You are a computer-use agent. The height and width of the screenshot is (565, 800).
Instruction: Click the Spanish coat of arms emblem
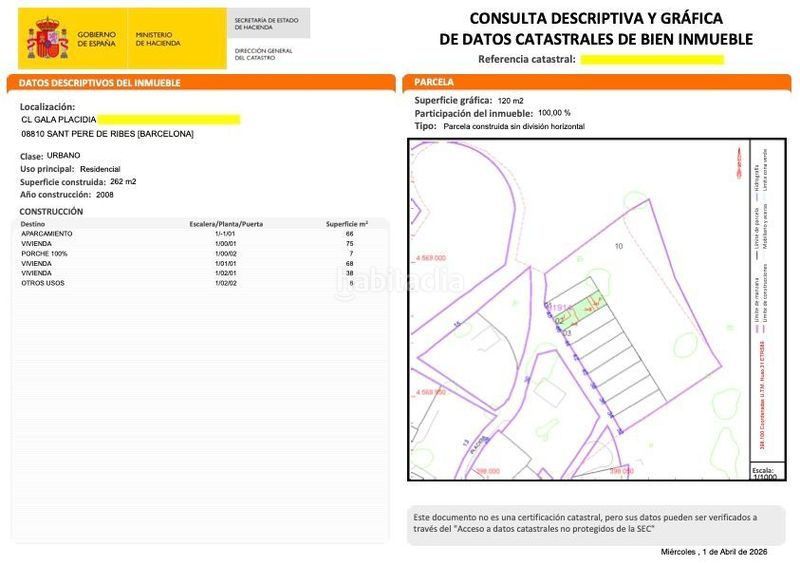pyautogui.click(x=47, y=38)
